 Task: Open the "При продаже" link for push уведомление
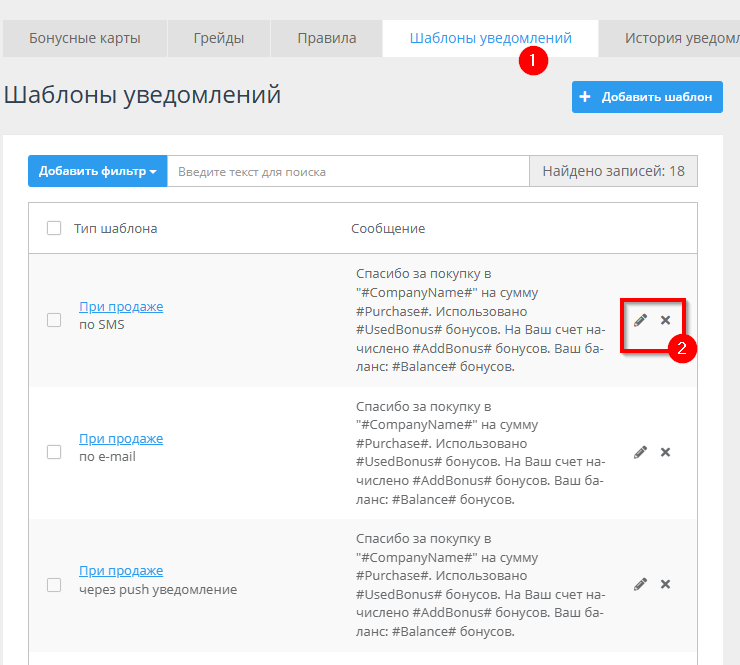[121, 571]
